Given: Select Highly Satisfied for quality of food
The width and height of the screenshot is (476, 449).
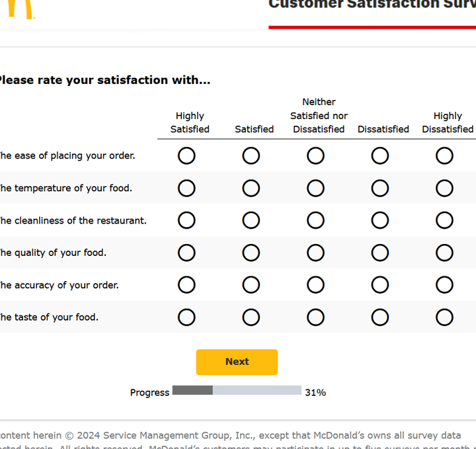Looking at the screenshot, I should (x=186, y=253).
